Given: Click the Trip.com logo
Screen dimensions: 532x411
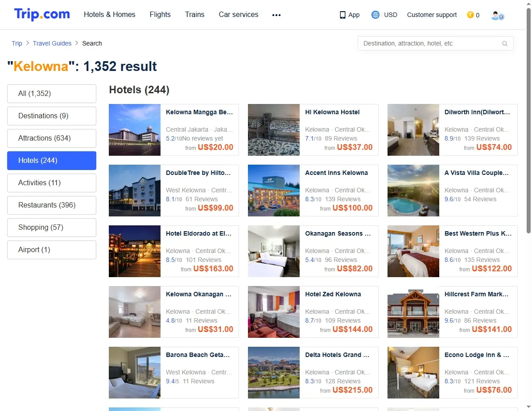Looking at the screenshot, I should tap(42, 14).
